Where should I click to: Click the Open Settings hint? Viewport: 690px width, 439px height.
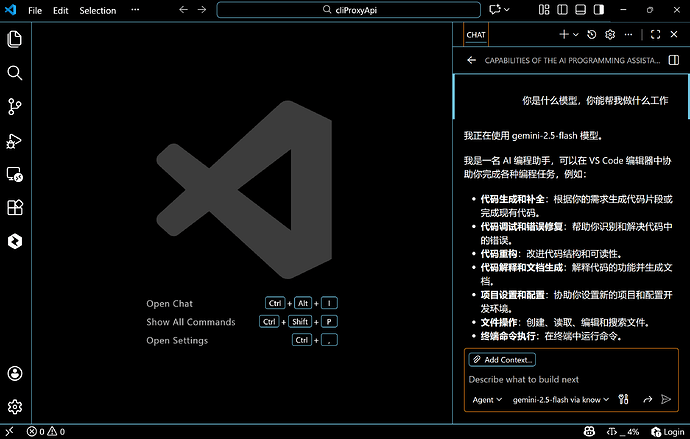pyautogui.click(x=177, y=340)
